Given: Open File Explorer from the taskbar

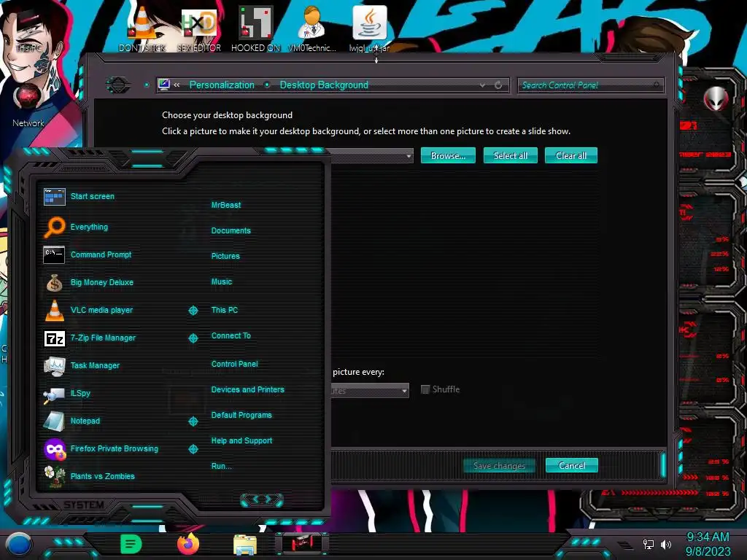Looking at the screenshot, I should click(245, 545).
